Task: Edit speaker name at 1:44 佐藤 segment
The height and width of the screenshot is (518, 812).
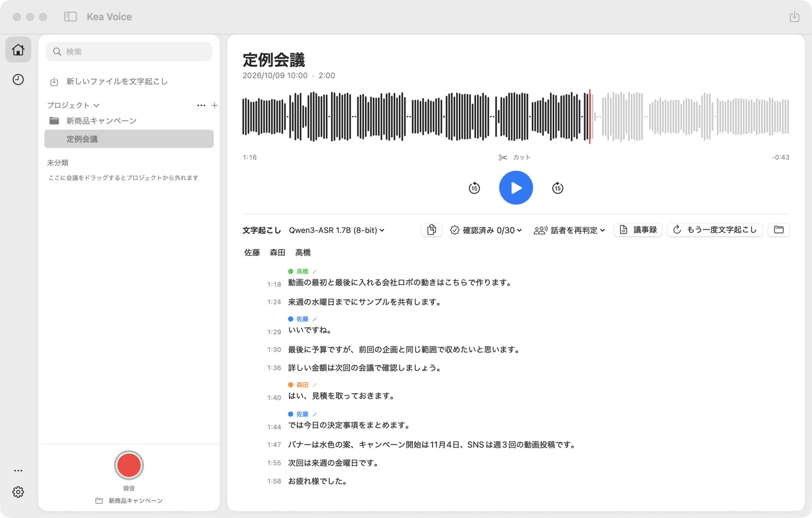Action: [x=315, y=414]
